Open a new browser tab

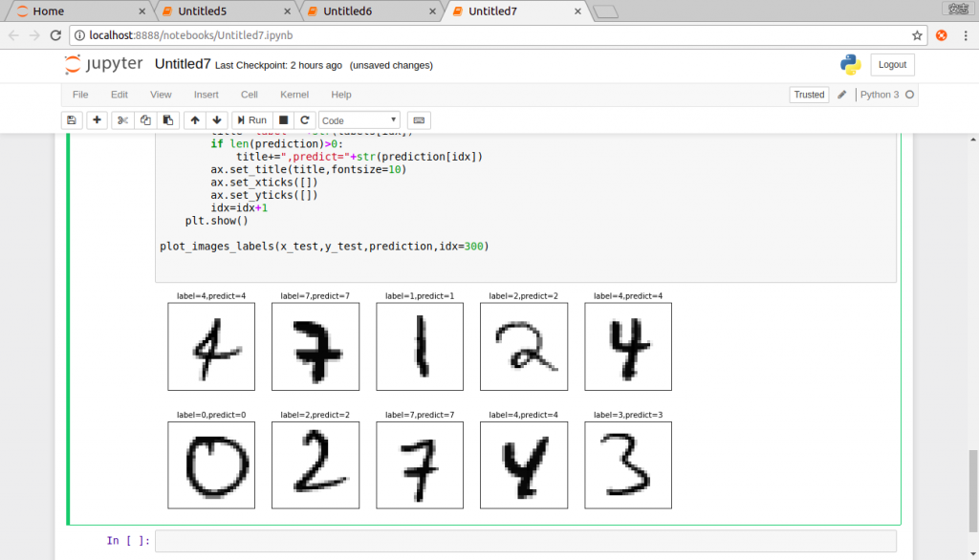(x=605, y=11)
